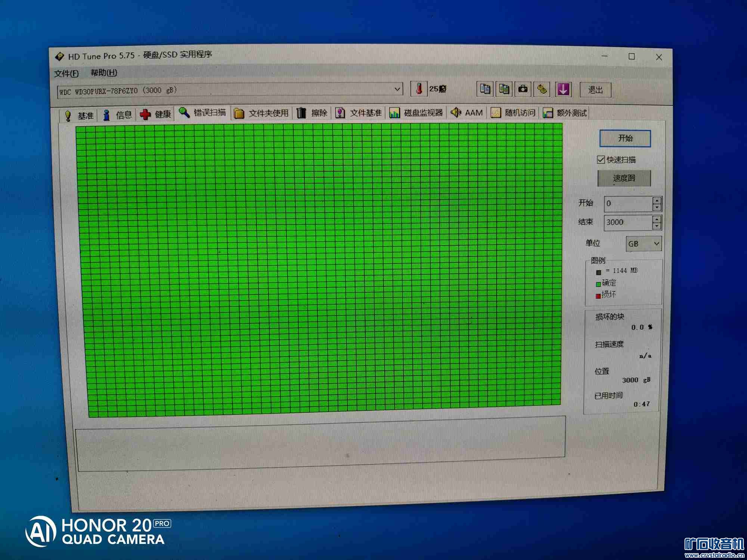747x560 pixels.
Task: Close the HD Tune Pro window
Action: click(x=659, y=57)
